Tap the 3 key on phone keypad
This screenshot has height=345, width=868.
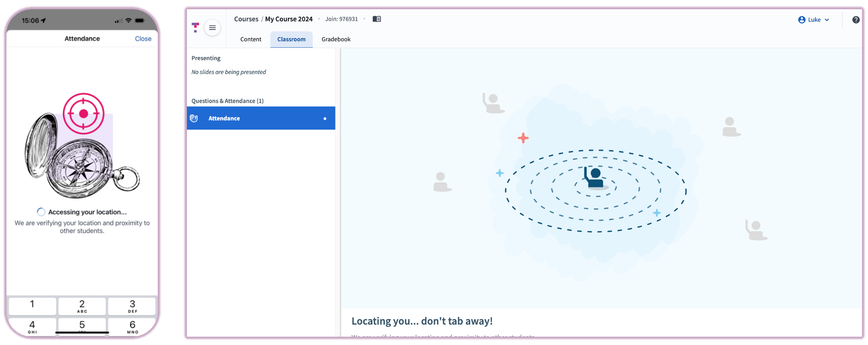click(x=132, y=306)
